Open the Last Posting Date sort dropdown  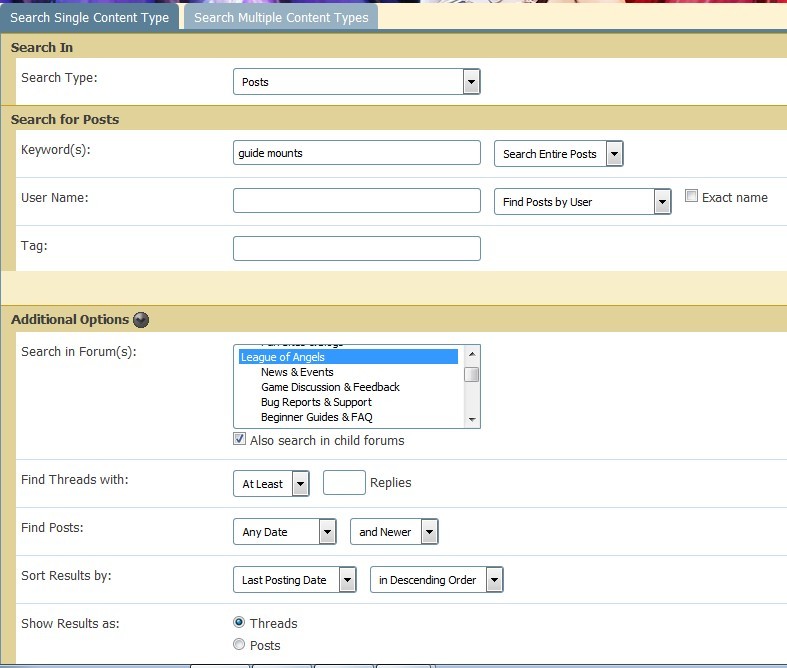[x=294, y=580]
